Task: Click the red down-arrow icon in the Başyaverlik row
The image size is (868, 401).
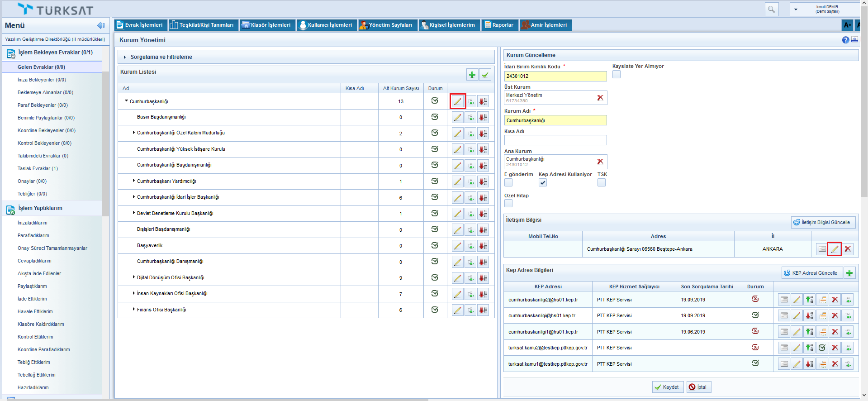Action: 483,246
